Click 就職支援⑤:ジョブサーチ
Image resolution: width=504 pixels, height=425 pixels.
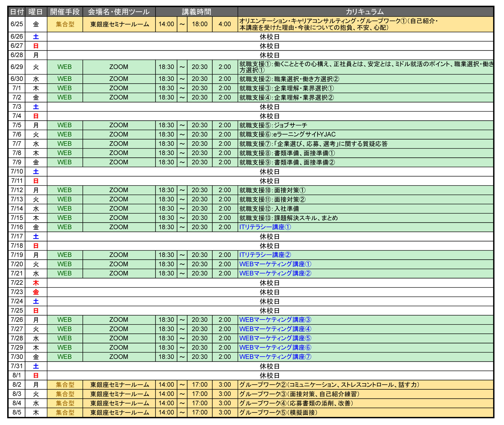273,125
